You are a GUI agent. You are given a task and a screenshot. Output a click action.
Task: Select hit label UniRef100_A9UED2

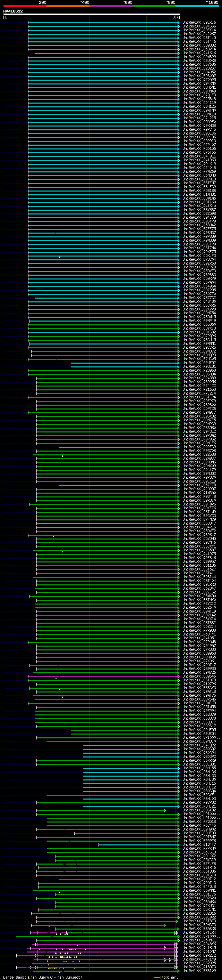[199, 363]
